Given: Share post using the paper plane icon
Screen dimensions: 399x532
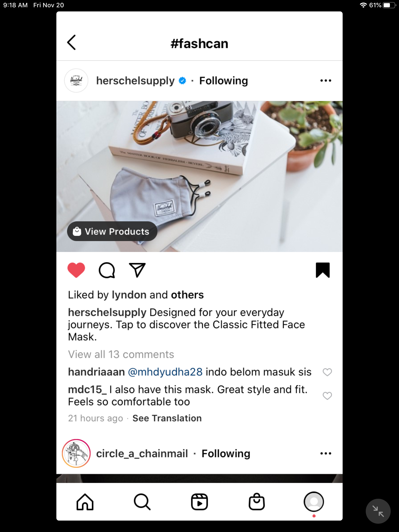Looking at the screenshot, I should point(137,270).
